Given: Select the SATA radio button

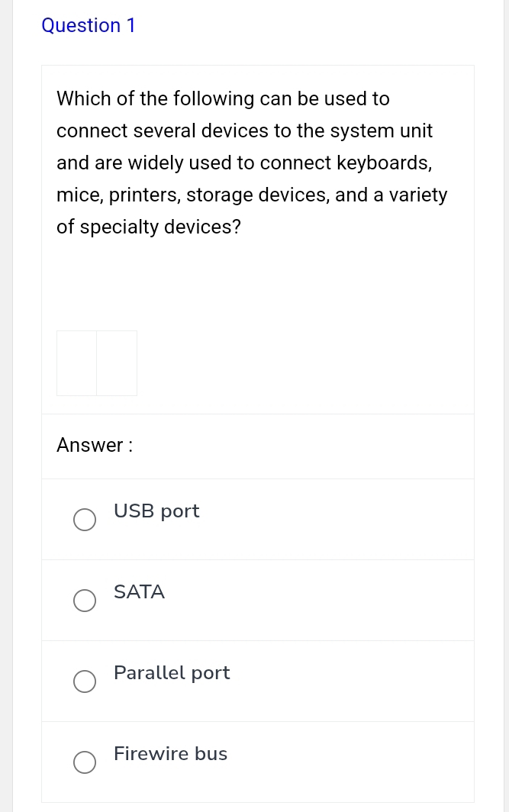Looking at the screenshot, I should point(85,601).
